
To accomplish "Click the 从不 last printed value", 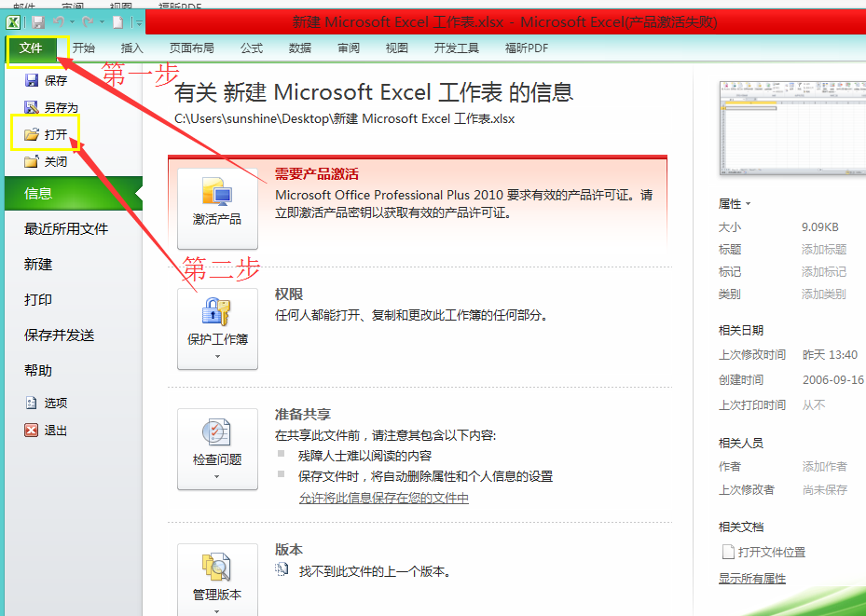I will click(814, 404).
